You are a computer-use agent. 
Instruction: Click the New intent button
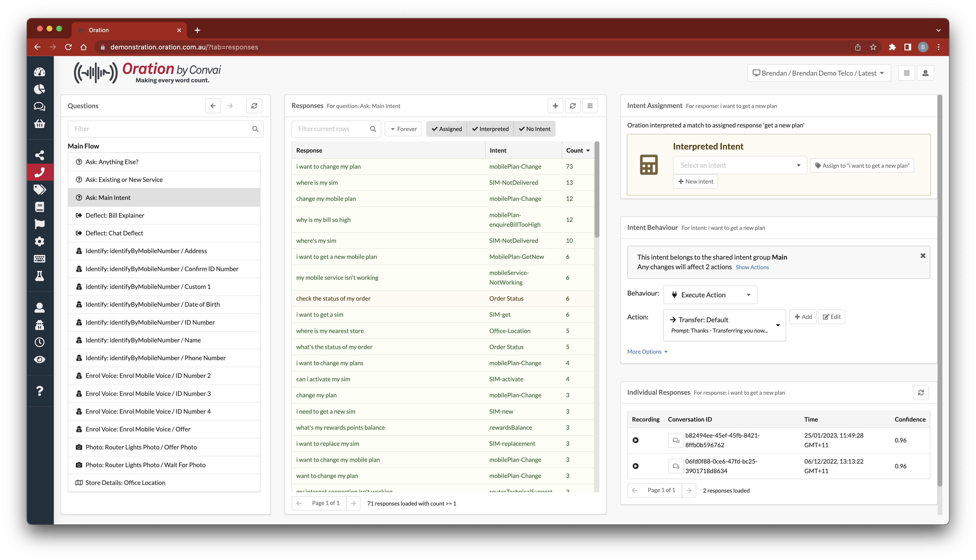click(x=695, y=182)
